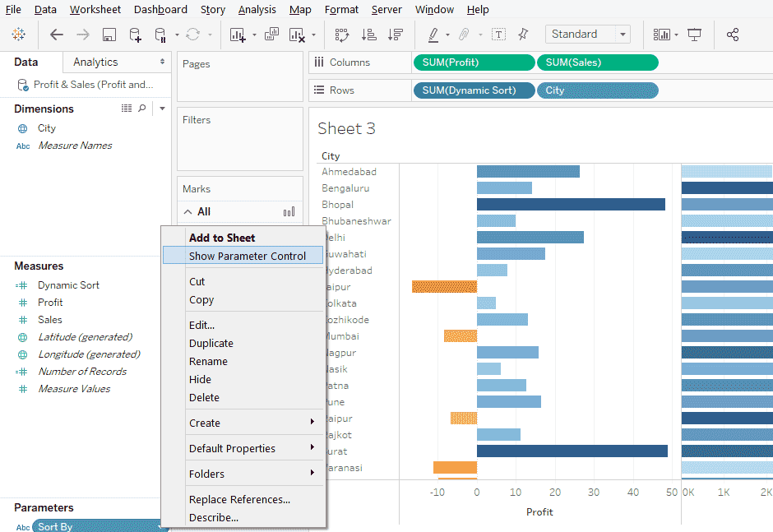Click the Run Update refresh icon
The height and width of the screenshot is (532, 773).
coord(192,35)
